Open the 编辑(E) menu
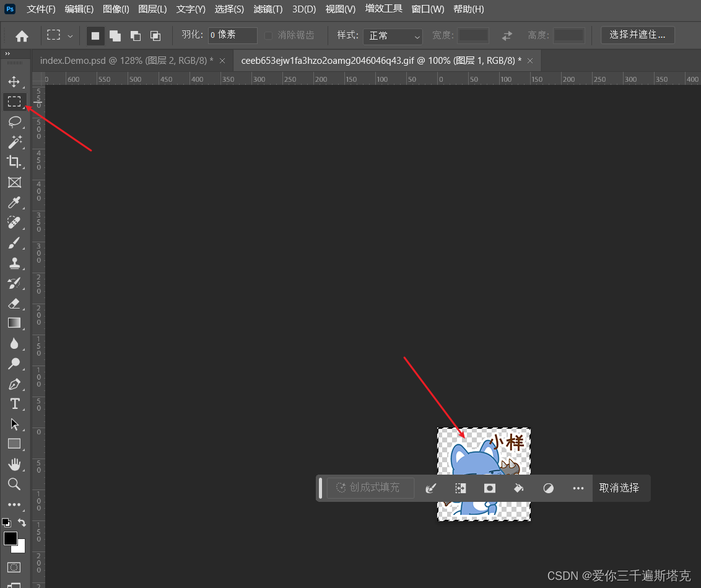The width and height of the screenshot is (701, 588). [79, 9]
